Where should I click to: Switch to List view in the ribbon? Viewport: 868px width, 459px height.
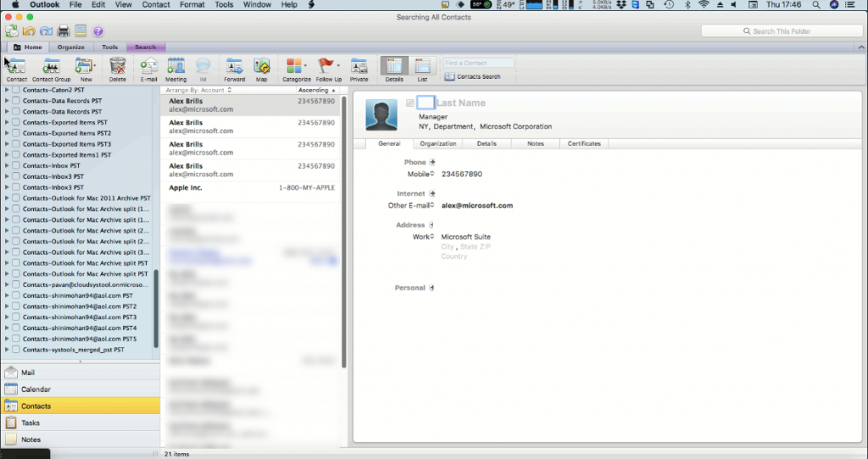(x=422, y=70)
